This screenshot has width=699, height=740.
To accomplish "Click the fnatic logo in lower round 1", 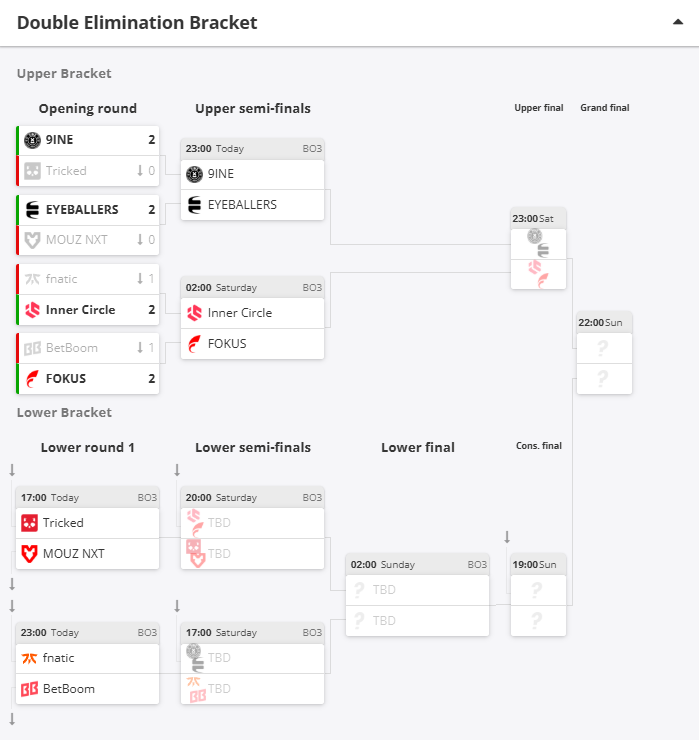I will tap(30, 658).
